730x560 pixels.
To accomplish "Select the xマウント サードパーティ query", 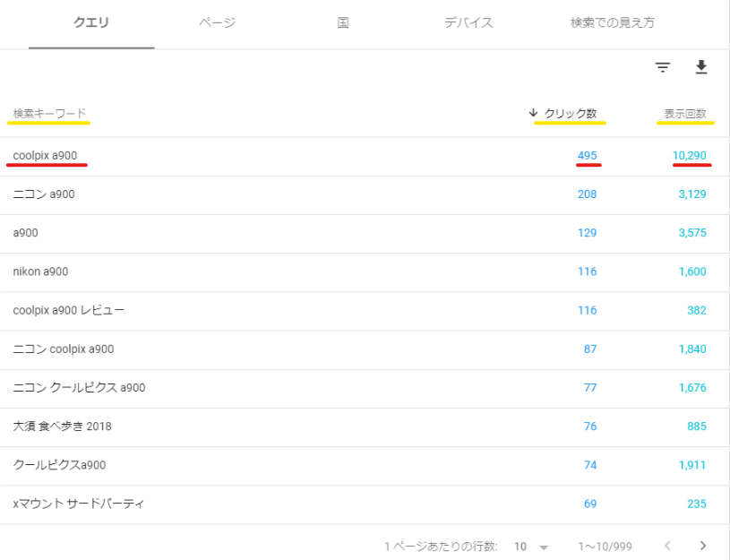I will [x=78, y=504].
